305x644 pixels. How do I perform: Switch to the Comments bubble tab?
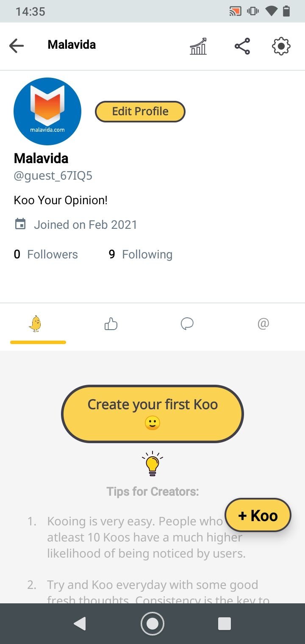187,324
